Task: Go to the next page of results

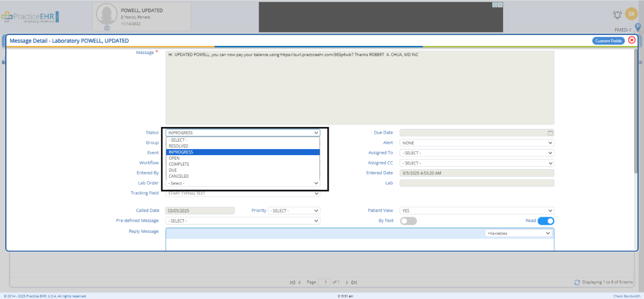Action: 347,282
